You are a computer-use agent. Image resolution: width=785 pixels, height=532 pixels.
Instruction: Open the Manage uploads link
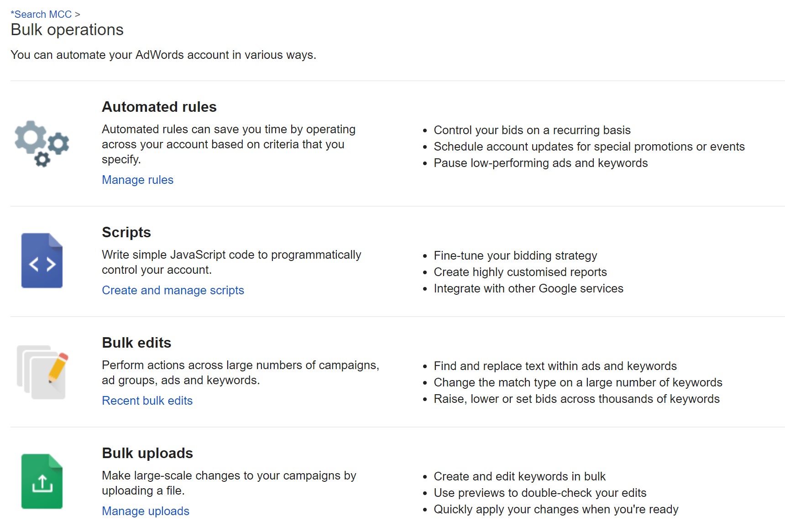coord(145,511)
